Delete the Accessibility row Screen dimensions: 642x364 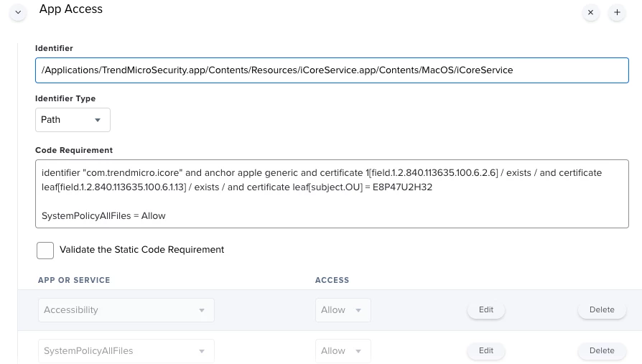pyautogui.click(x=602, y=310)
